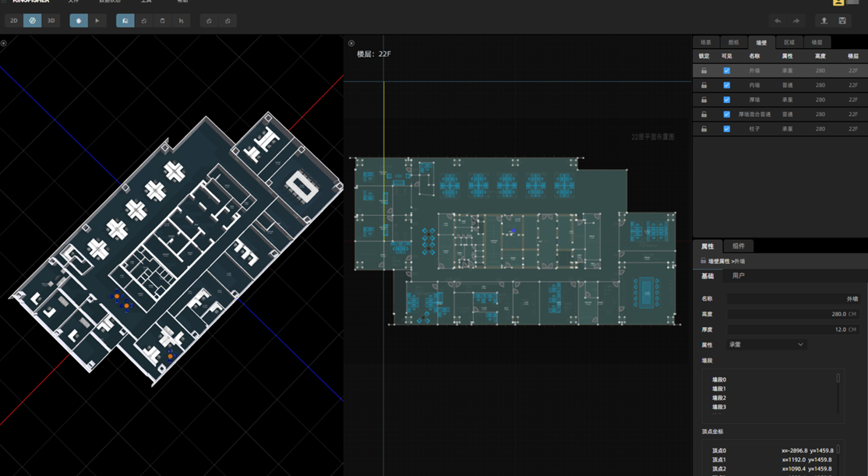Image resolution: width=868 pixels, height=476 pixels.
Task: Uncheck visibility for 厚墙
Action: [x=727, y=100]
